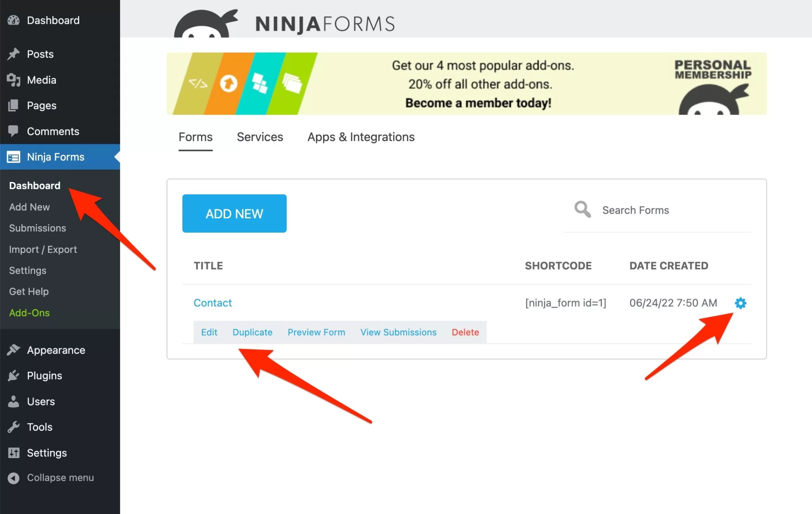Click the Collapse menu arrow icon
Screen dimensions: 812x514
pos(13,478)
